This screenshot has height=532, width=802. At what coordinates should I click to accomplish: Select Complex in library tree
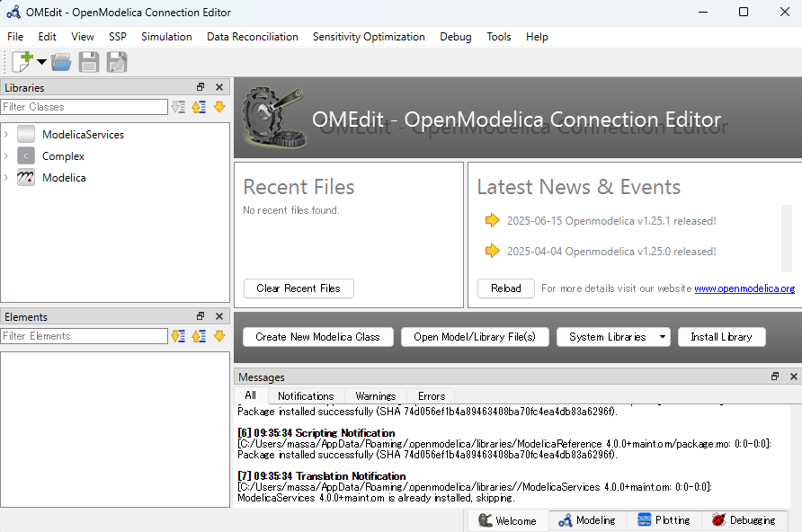63,155
